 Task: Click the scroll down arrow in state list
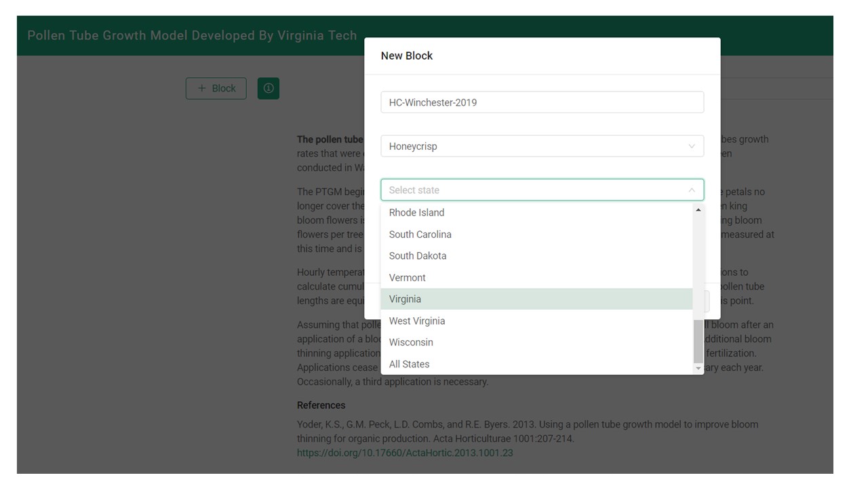[698, 368]
